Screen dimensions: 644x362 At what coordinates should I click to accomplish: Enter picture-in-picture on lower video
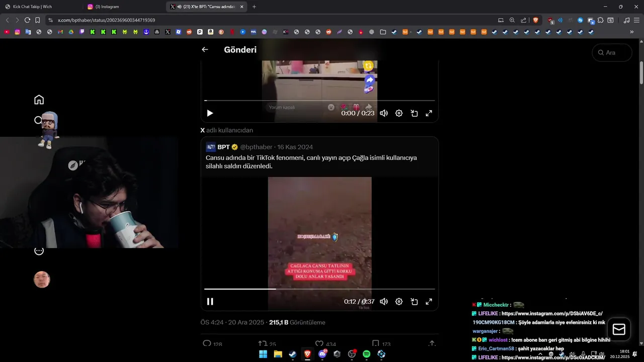[x=414, y=302]
